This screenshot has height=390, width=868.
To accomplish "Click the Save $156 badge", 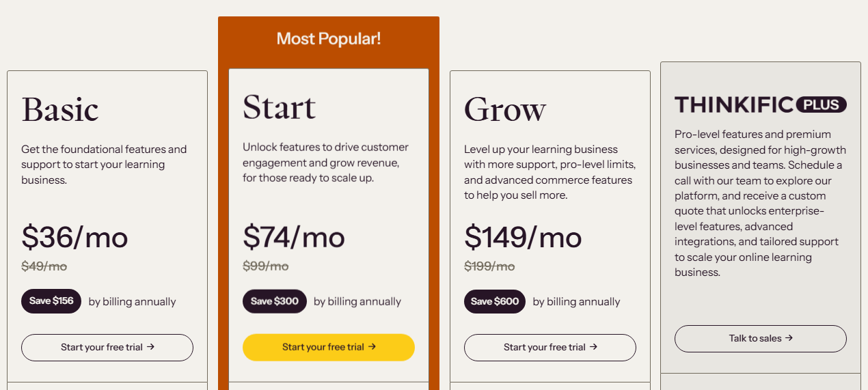I will click(x=51, y=301).
